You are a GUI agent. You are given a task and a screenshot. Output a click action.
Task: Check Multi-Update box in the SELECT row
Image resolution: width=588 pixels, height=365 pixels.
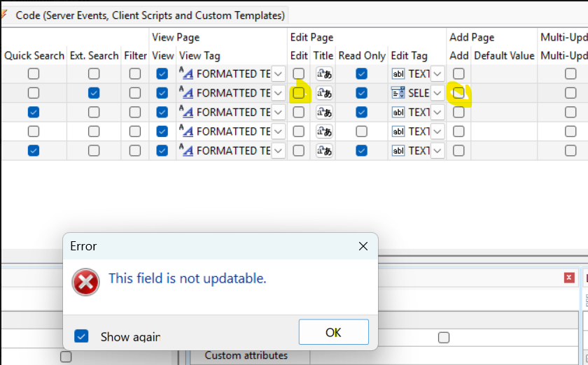(x=570, y=93)
